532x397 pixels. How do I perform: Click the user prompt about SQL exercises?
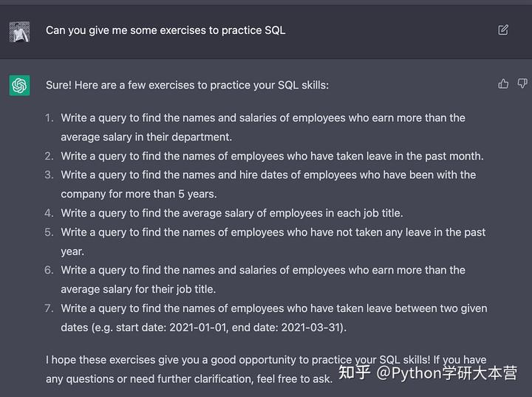(x=166, y=30)
